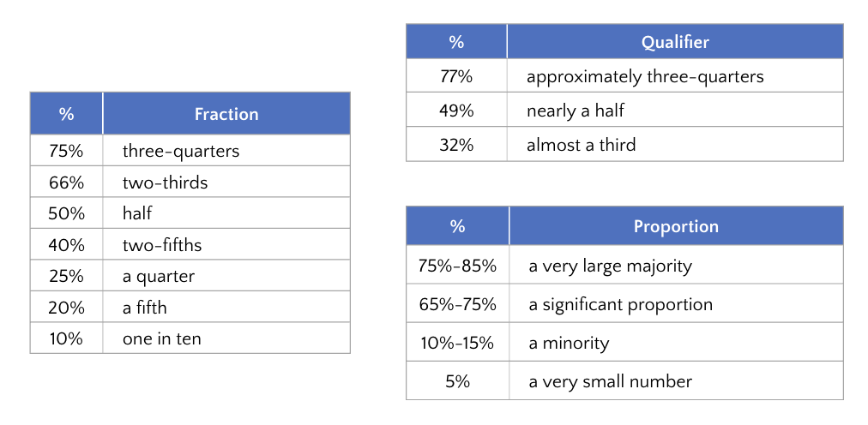Click the 'a very large majority' cell
This screenshot has width=868, height=425.
611,266
